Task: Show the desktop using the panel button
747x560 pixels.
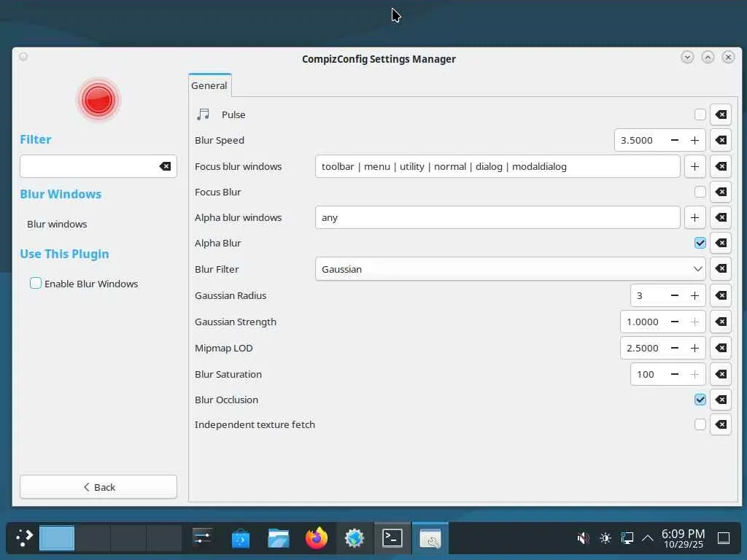Action: (724, 539)
